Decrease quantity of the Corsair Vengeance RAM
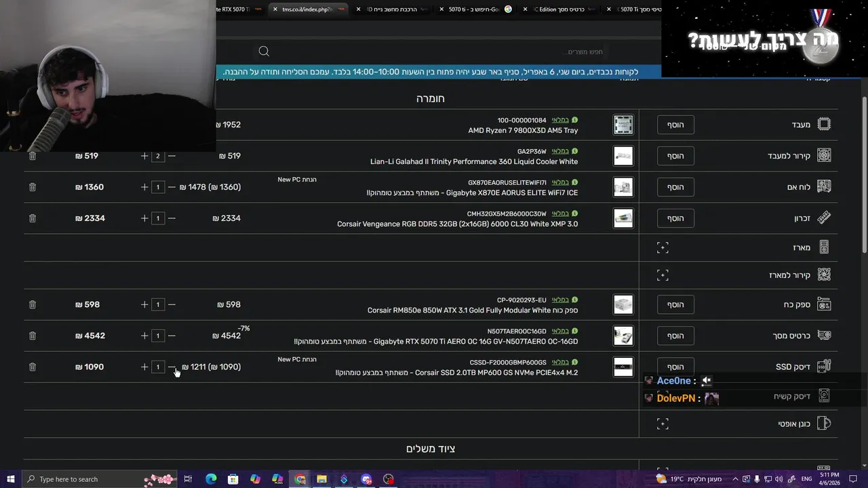 click(x=172, y=218)
